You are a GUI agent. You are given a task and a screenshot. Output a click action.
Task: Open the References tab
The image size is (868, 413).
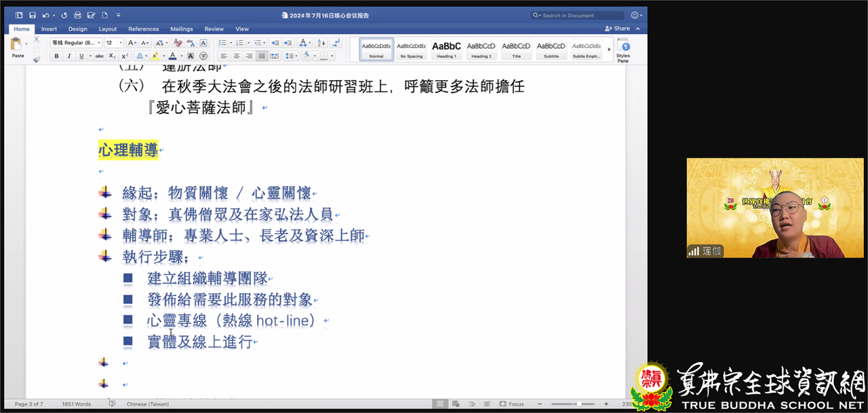[x=143, y=29]
